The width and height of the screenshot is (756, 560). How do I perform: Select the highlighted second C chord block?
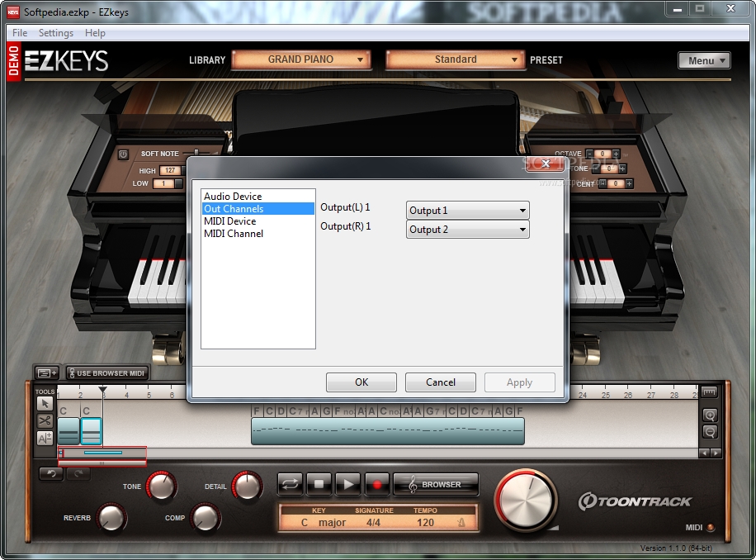91,430
